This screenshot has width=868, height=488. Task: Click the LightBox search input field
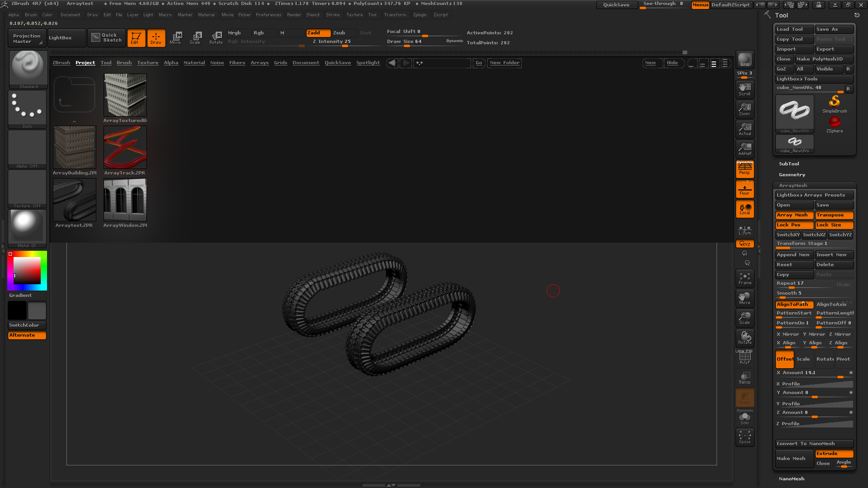(x=442, y=63)
